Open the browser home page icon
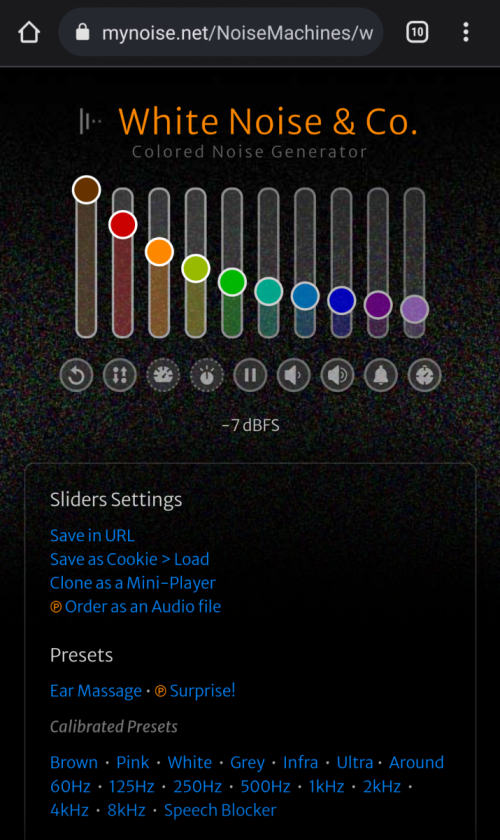 coord(29,32)
